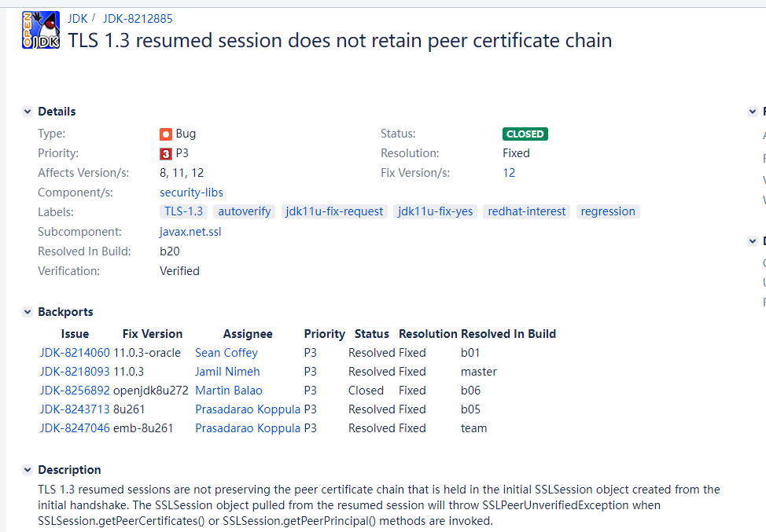Open fix version 12 link
This screenshot has width=766, height=532.
509,172
